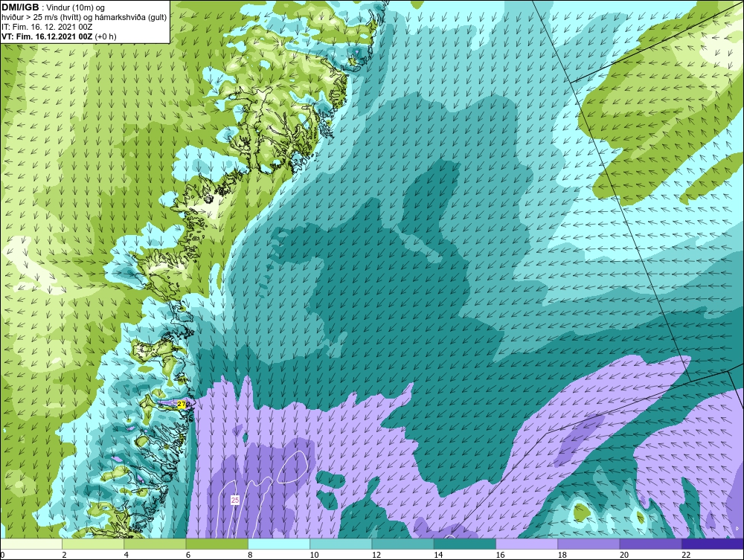Click legend value 16
This screenshot has height=560, width=744.
click(x=500, y=556)
